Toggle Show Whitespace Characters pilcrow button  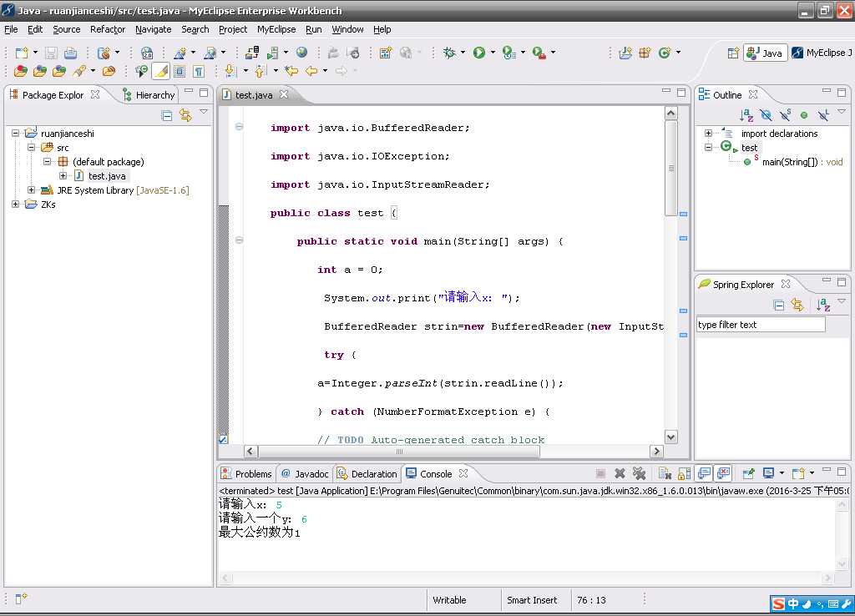pyautogui.click(x=199, y=71)
